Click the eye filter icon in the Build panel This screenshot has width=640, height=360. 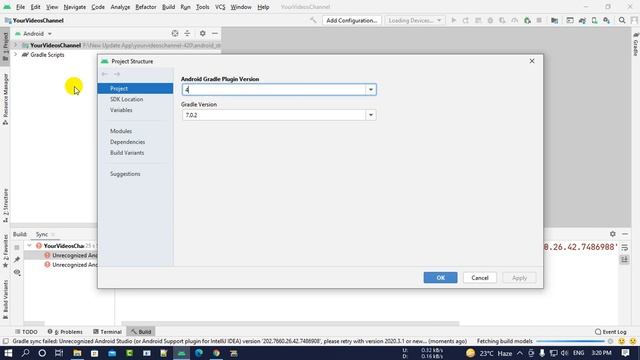click(x=17, y=272)
